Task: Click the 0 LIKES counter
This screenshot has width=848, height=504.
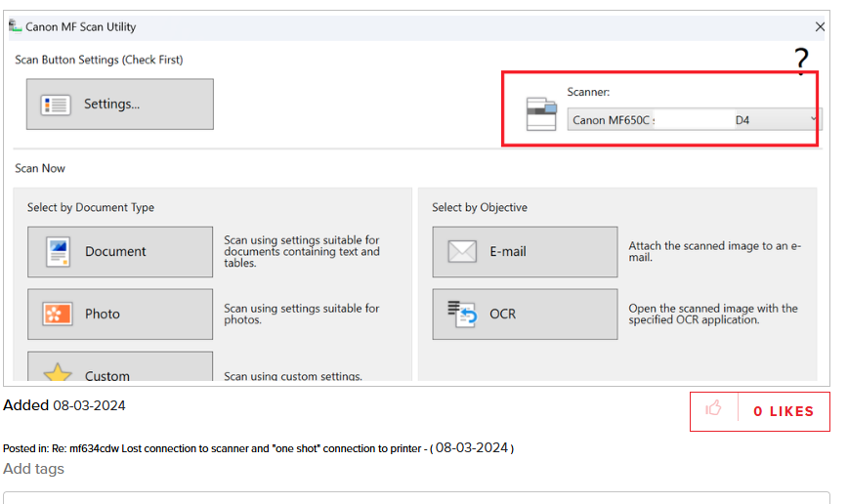Action: [783, 411]
